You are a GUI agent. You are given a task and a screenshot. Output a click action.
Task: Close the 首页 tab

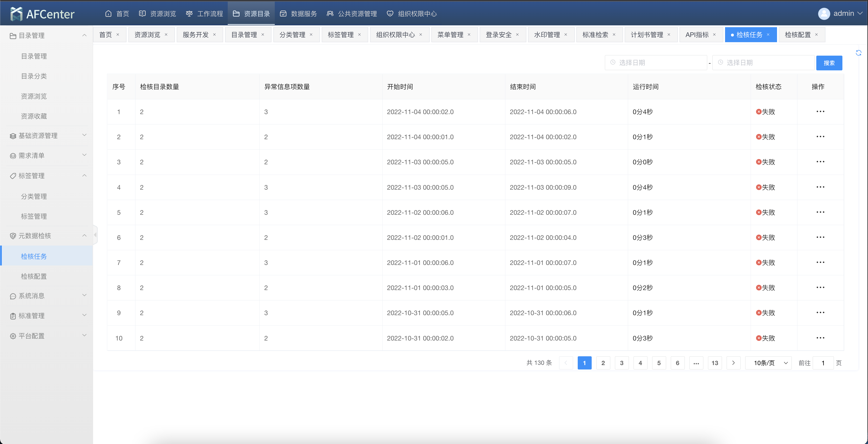[118, 34]
